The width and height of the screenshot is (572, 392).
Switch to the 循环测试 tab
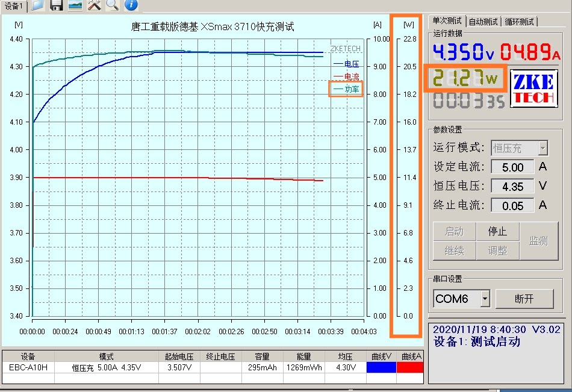click(520, 22)
